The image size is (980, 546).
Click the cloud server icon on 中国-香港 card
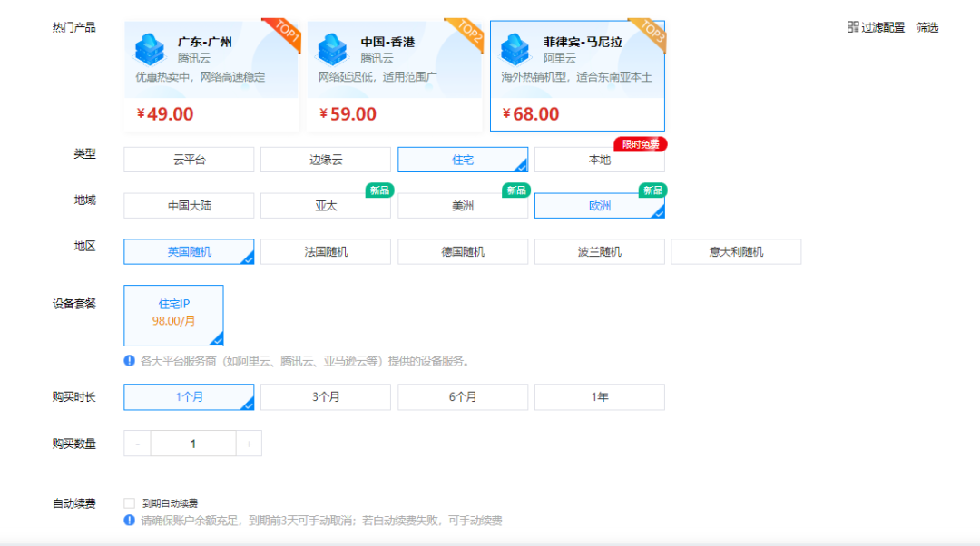(333, 50)
